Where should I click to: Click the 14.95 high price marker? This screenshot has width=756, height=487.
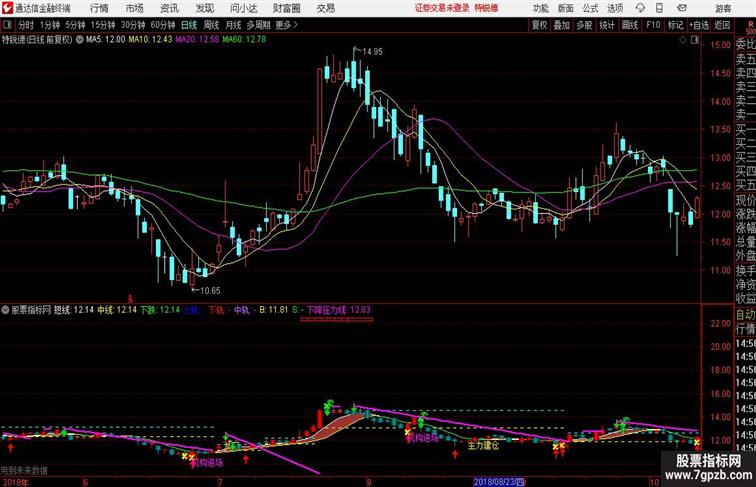click(x=372, y=52)
